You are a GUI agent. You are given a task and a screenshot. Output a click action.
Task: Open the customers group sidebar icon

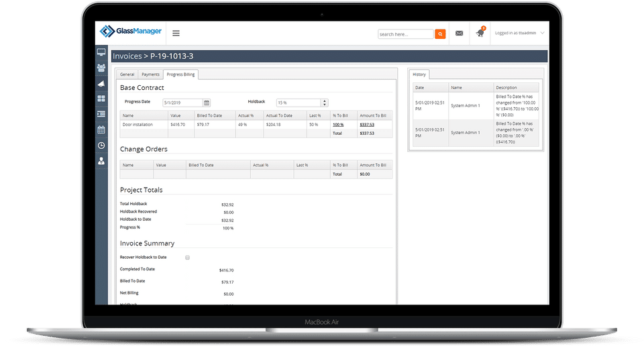[101, 67]
